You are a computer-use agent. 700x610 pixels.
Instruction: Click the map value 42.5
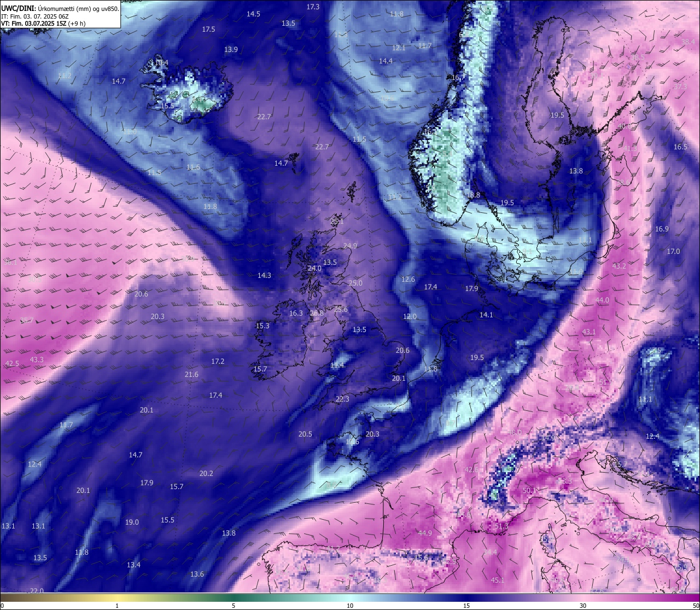tap(12, 363)
